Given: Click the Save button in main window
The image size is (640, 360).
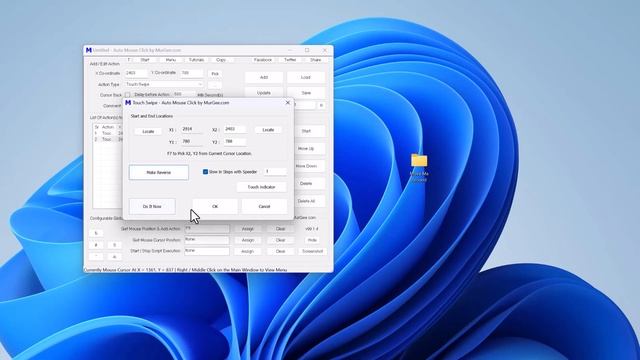Looking at the screenshot, I should coord(306,93).
